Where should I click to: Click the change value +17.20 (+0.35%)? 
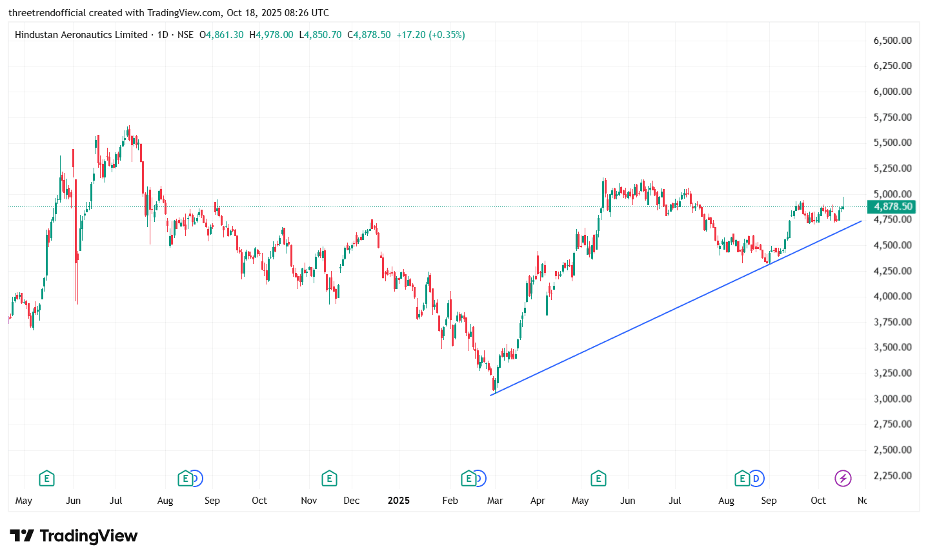pos(430,35)
